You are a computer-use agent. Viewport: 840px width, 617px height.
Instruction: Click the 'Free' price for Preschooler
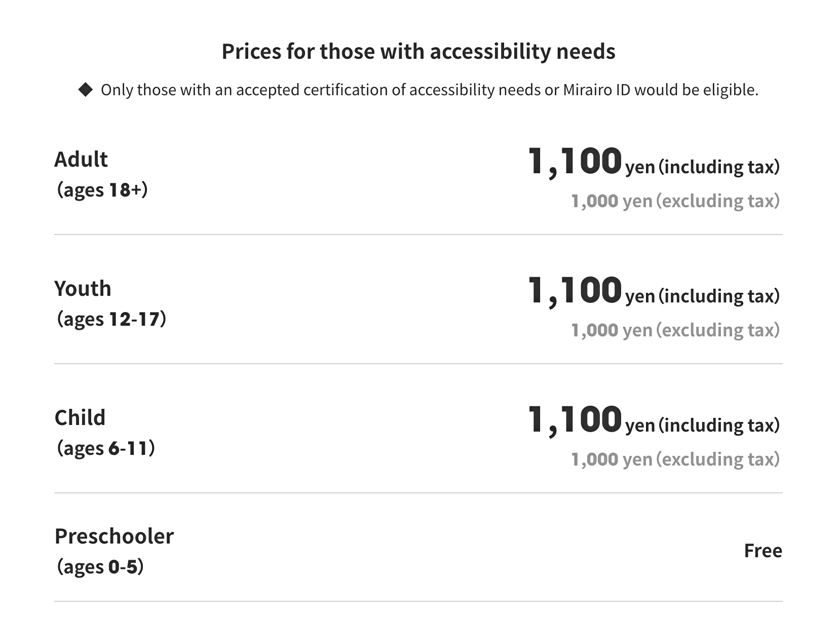point(762,551)
